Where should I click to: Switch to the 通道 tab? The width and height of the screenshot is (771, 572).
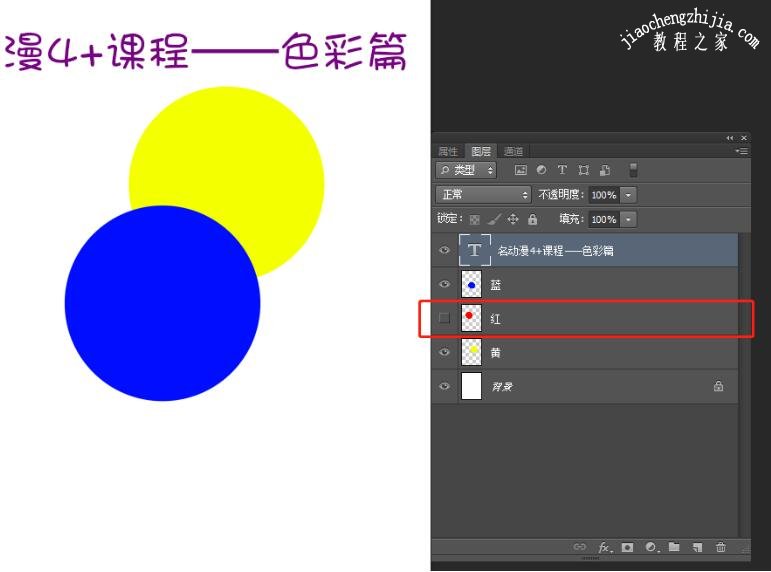[x=514, y=151]
